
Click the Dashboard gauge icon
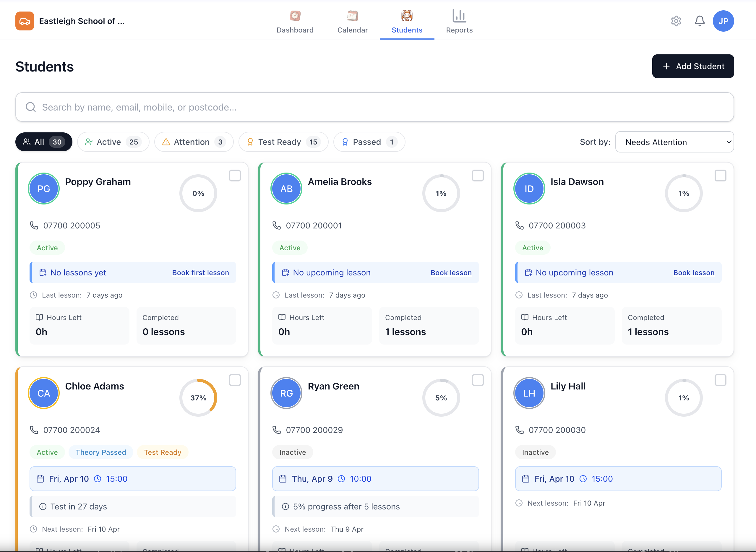coord(295,16)
